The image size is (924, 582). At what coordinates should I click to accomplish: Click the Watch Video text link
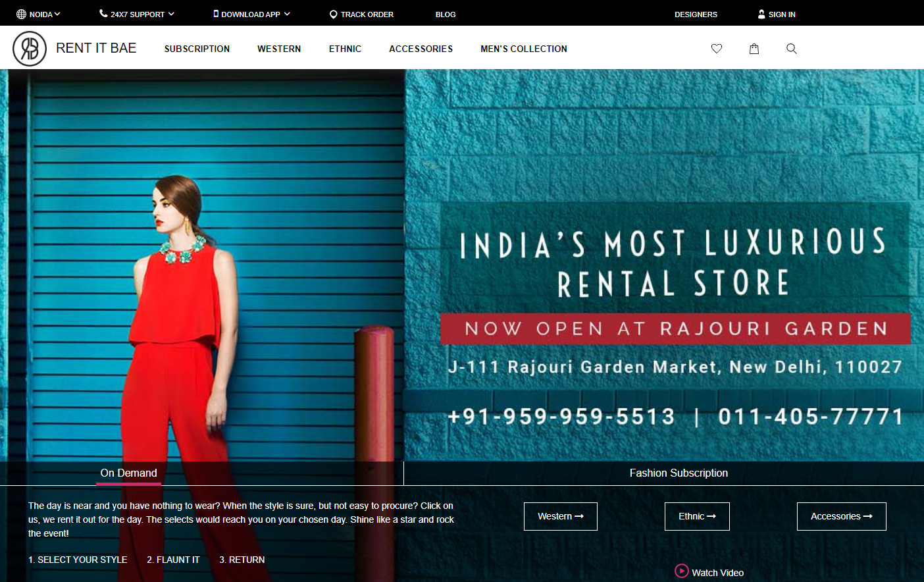pos(717,573)
